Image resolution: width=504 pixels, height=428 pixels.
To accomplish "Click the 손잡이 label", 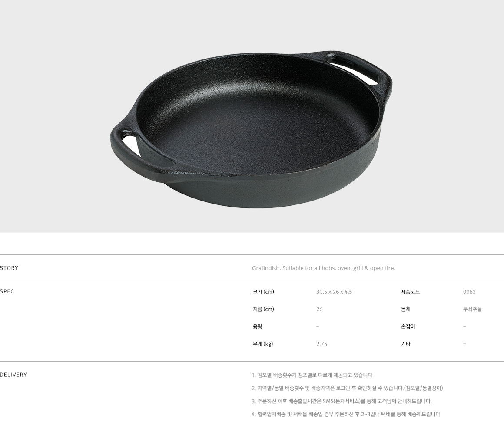I will pyautogui.click(x=408, y=326).
